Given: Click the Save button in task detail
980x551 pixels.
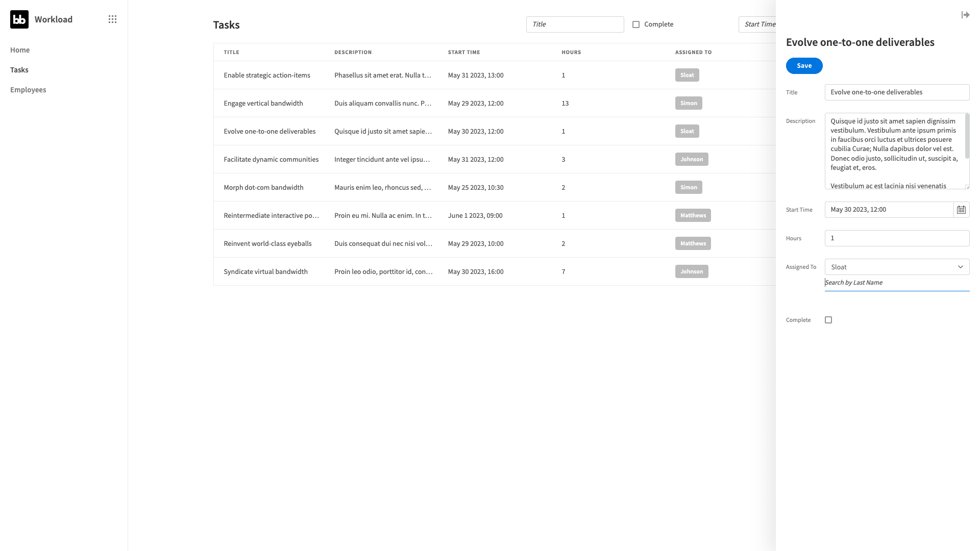Looking at the screenshot, I should (x=804, y=65).
